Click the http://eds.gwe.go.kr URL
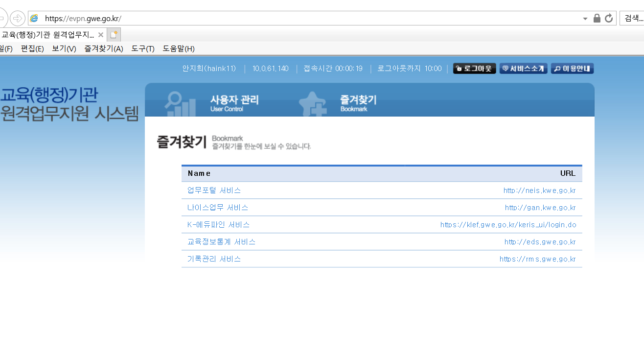The height and width of the screenshot is (358, 644). tap(540, 242)
